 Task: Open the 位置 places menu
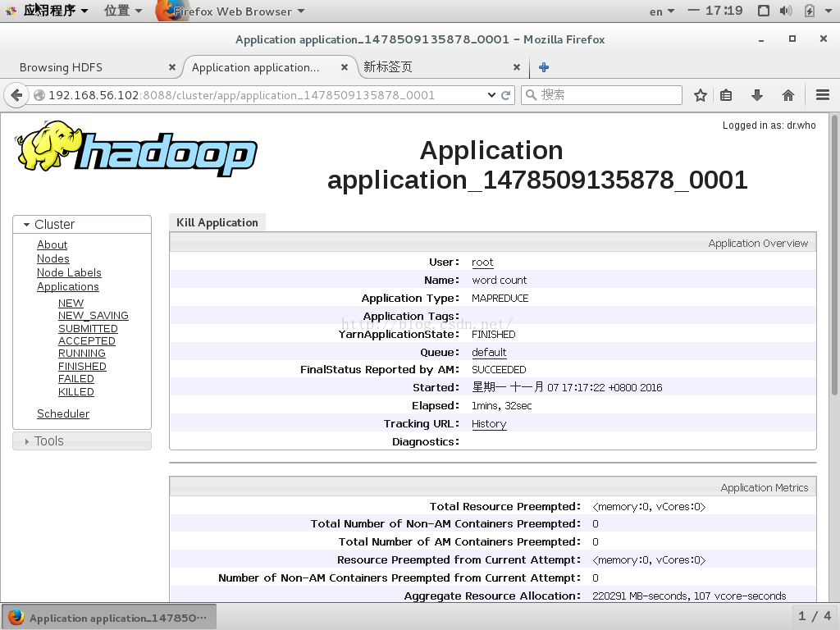coord(123,11)
